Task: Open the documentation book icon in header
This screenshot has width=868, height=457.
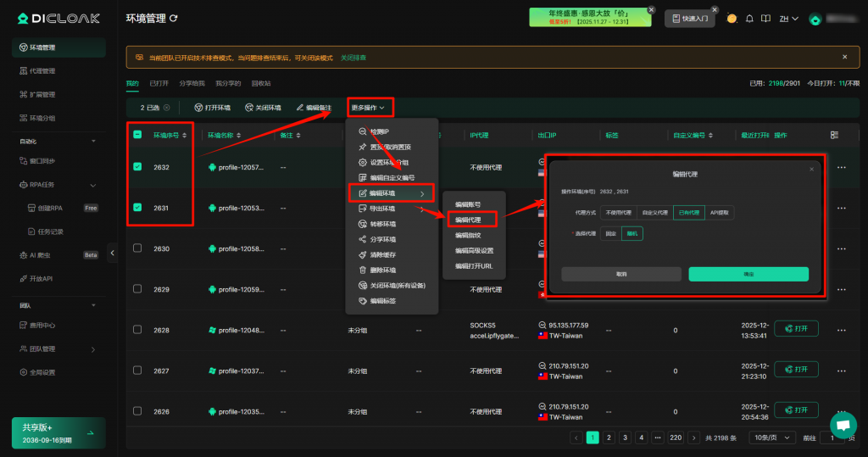Action: click(x=765, y=19)
